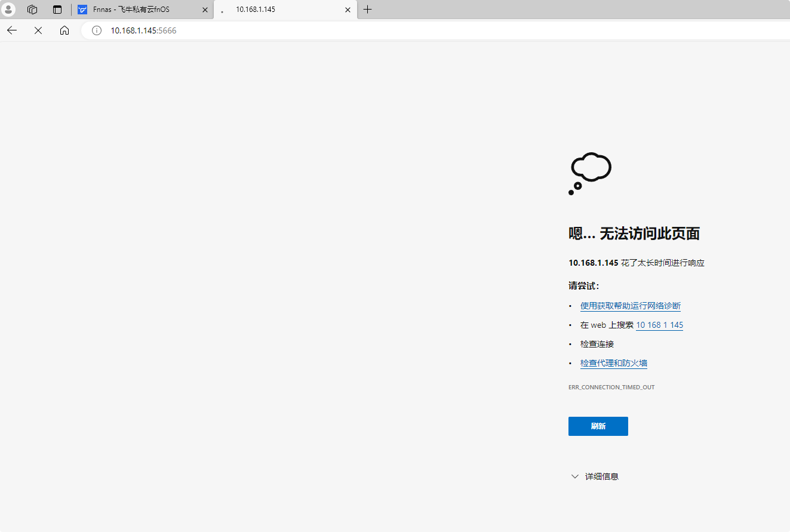The width and height of the screenshot is (790, 532).
Task: Close the Fnnas fnOS tab
Action: [205, 10]
